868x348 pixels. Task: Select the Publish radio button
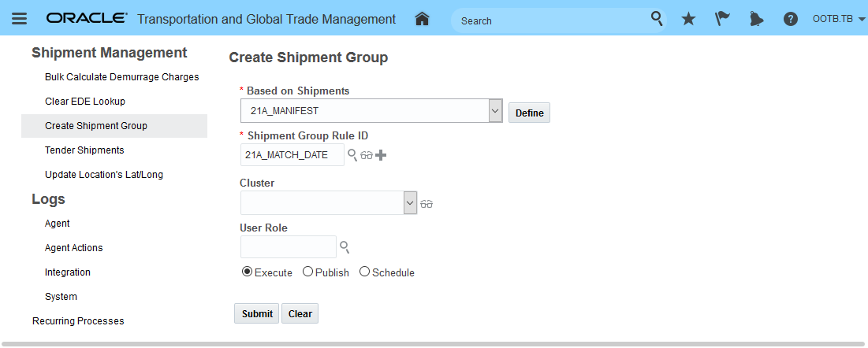307,272
